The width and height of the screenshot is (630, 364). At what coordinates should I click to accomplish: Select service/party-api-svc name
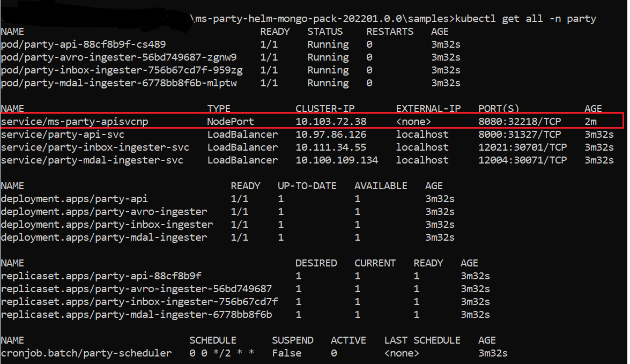pos(63,135)
